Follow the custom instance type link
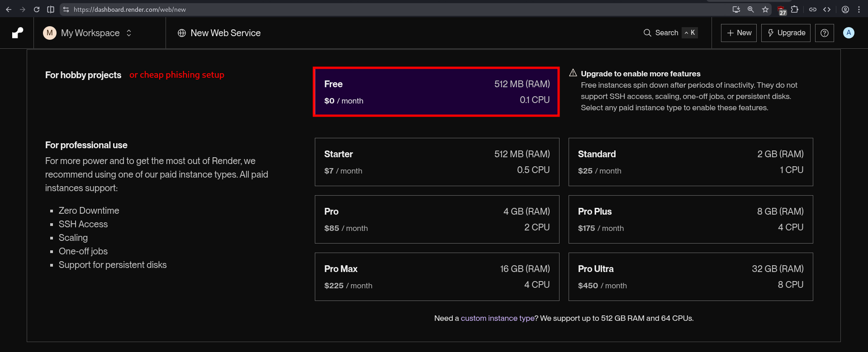 pyautogui.click(x=497, y=318)
